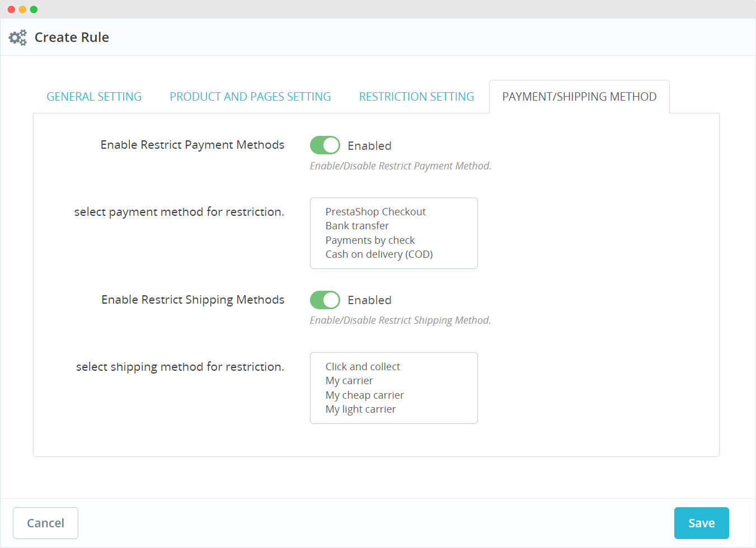Screen dimensions: 756x548
Task: Open the General Setting tab
Action: click(x=94, y=97)
